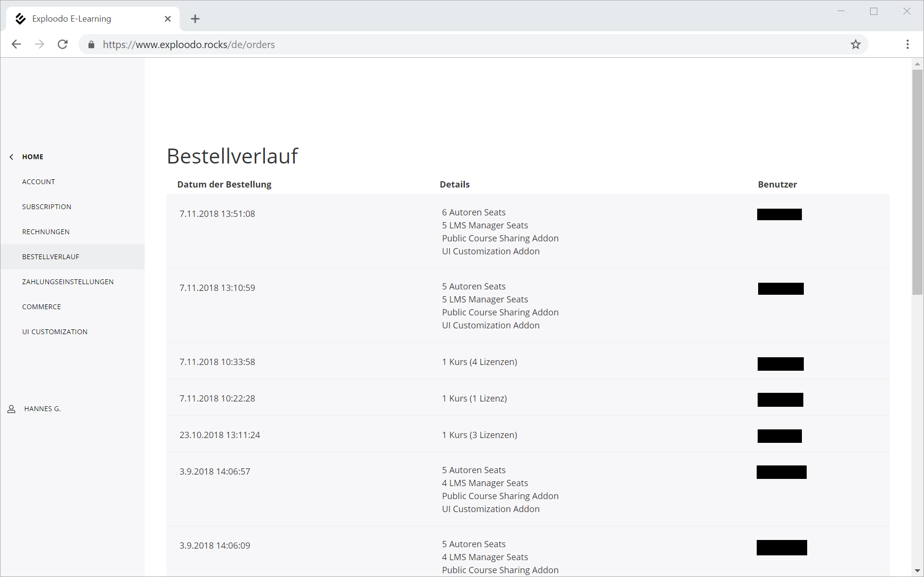The height and width of the screenshot is (577, 924).
Task: Click the vertical scrollbar thumb
Action: tap(917, 183)
